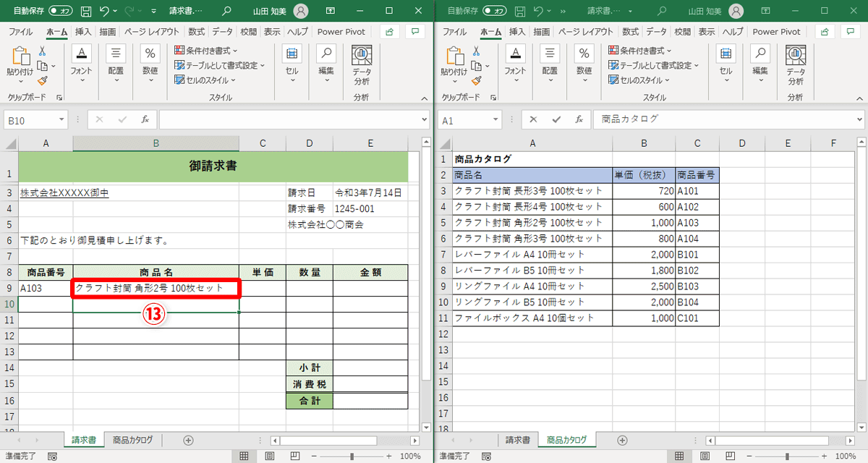Image resolution: width=868 pixels, height=463 pixels.
Task: Open Format as Table dropdown in right window
Action: pos(654,65)
